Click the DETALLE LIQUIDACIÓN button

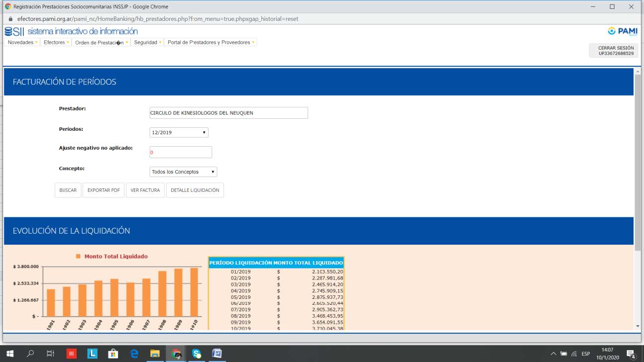[195, 190]
